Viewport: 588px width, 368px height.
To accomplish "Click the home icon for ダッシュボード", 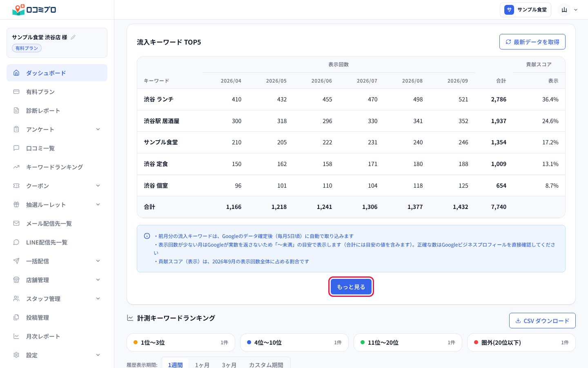I will click(16, 73).
